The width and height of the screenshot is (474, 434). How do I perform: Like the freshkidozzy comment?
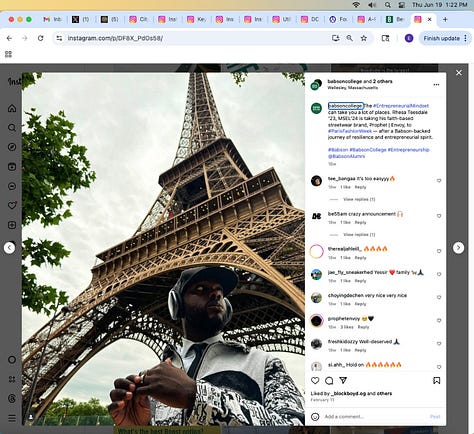[x=439, y=344]
